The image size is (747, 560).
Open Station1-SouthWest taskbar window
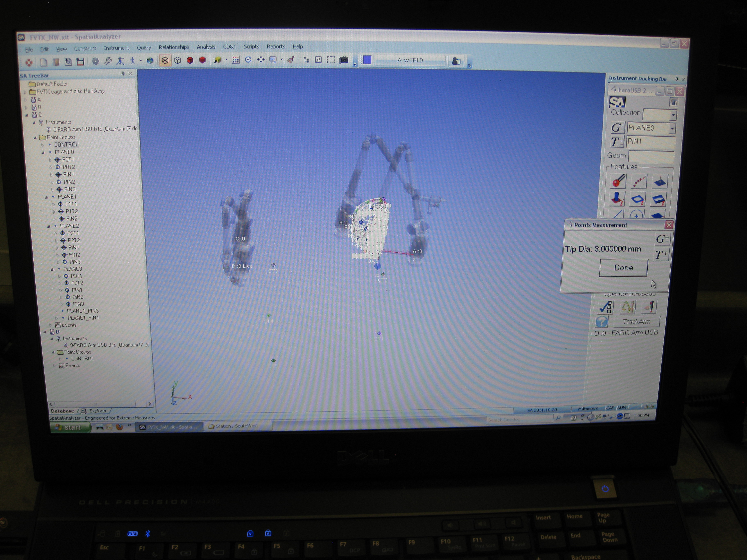pyautogui.click(x=238, y=426)
